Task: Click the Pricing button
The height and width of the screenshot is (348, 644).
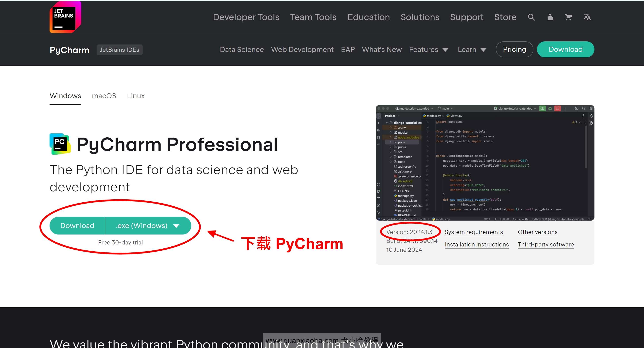Action: click(x=514, y=49)
